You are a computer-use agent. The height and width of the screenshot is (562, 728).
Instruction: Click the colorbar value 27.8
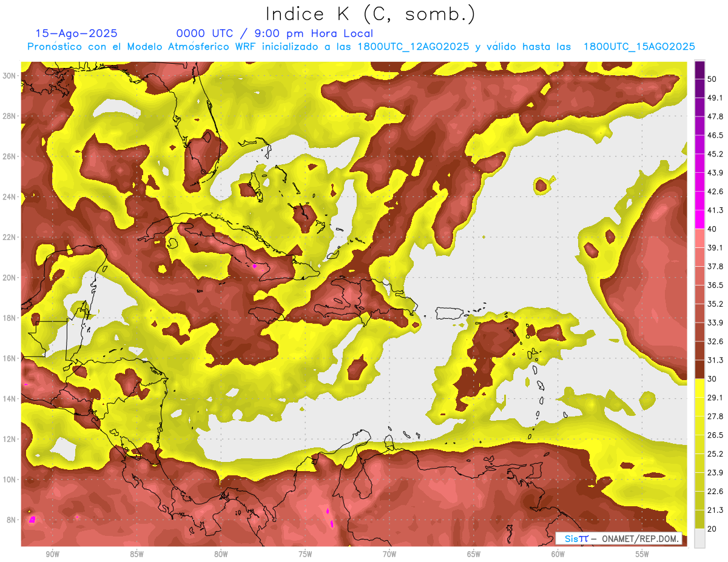pos(715,416)
